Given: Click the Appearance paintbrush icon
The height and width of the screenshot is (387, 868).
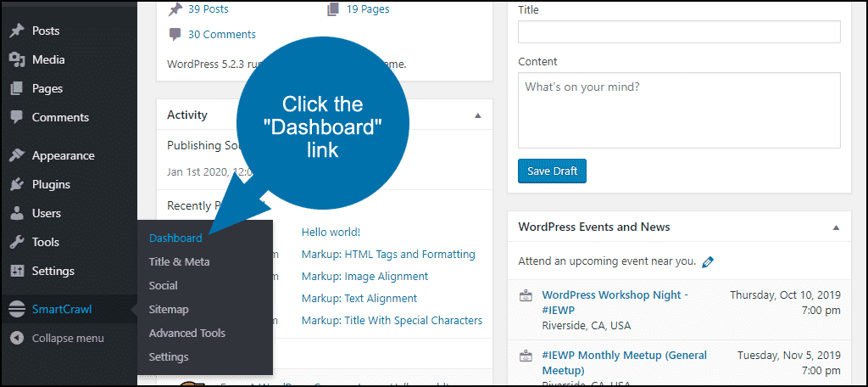Looking at the screenshot, I should (x=17, y=156).
